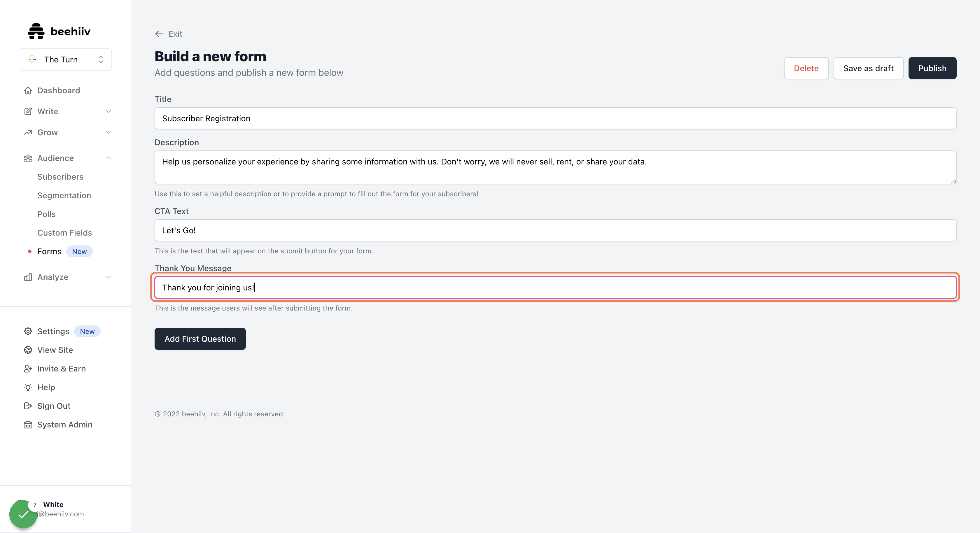Expand the Grow menu chevron
The width and height of the screenshot is (980, 533).
[x=108, y=132]
